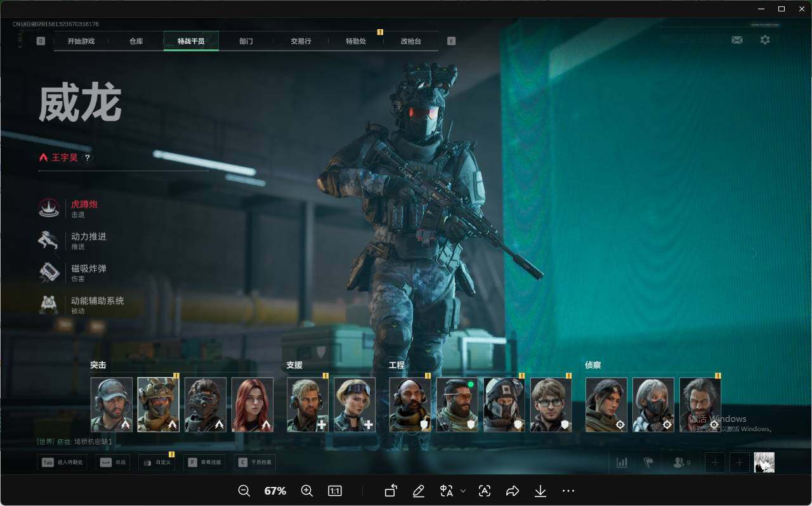
Task: Click the second empty plus squad slot
Action: coord(739,462)
